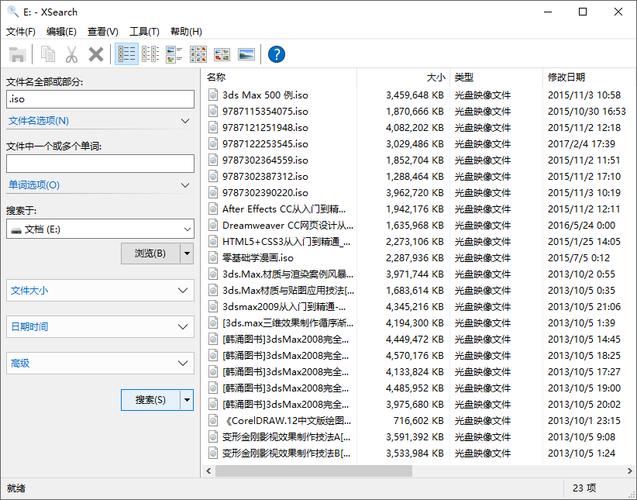Click the 搜索(S) button

pyautogui.click(x=150, y=400)
